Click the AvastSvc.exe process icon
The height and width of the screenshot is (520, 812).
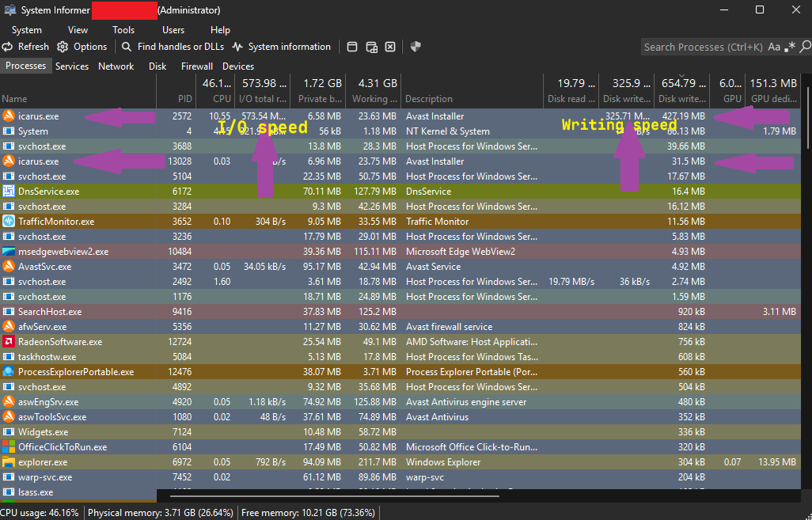click(x=8, y=266)
